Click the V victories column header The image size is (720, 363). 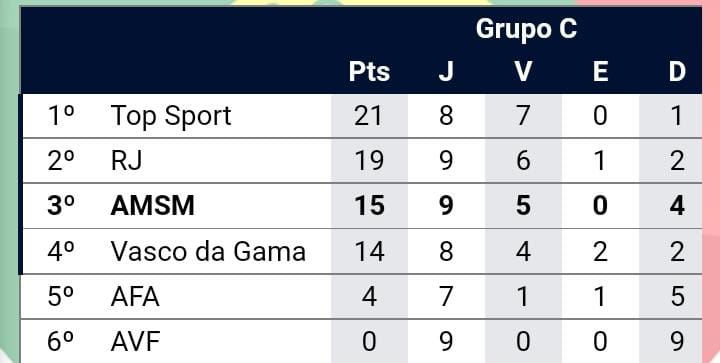click(523, 72)
